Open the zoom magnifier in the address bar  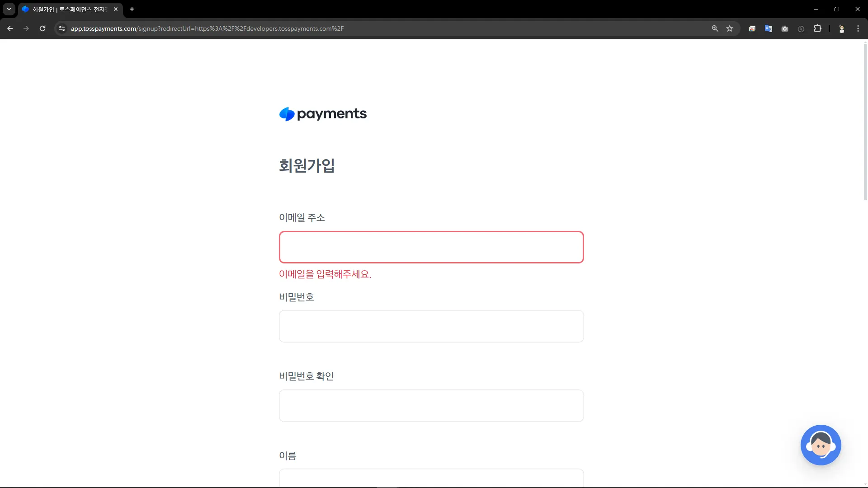pos(715,28)
